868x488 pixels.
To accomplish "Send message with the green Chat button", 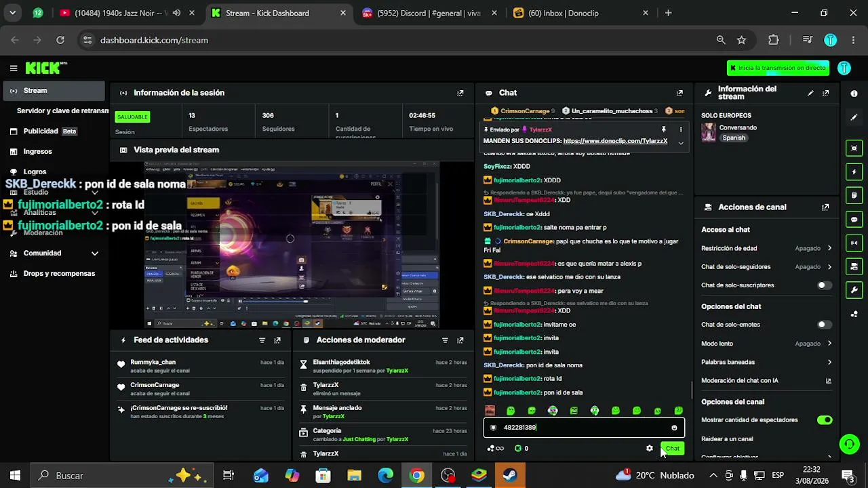I will point(672,448).
